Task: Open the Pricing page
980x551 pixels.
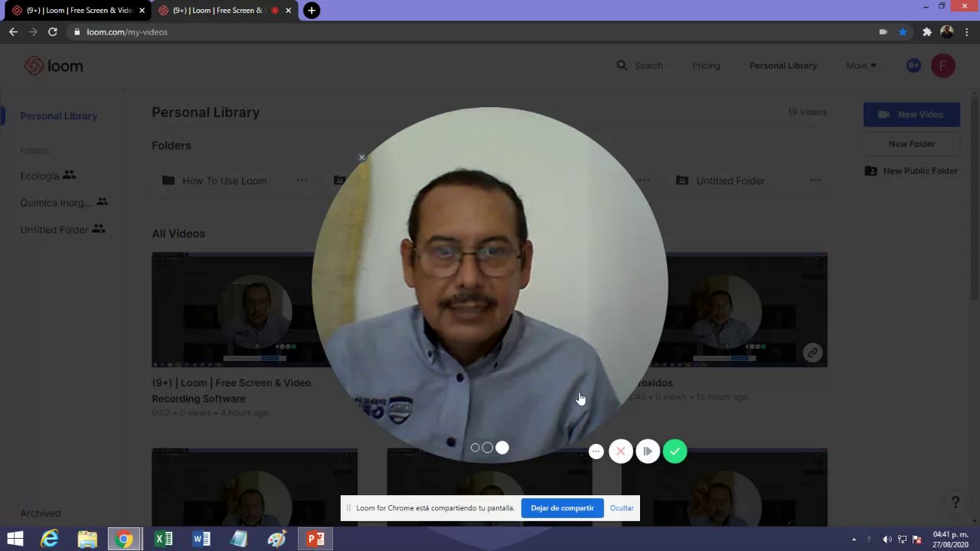Action: [706, 66]
